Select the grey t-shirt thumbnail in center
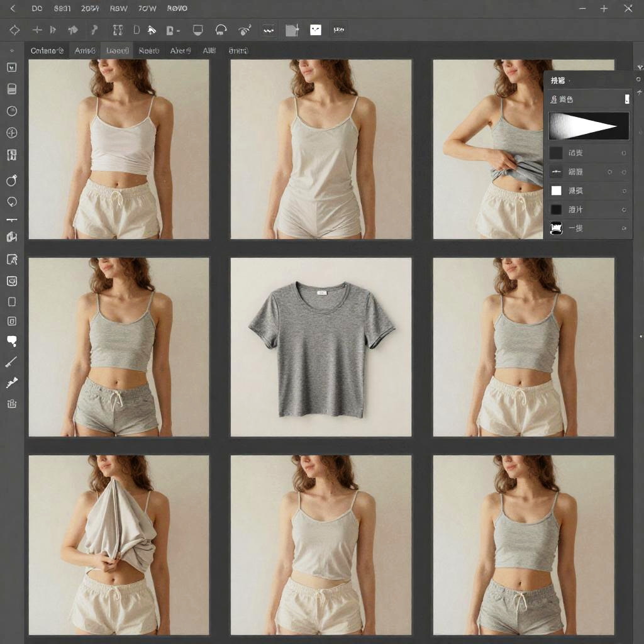The image size is (644, 644). coord(321,347)
